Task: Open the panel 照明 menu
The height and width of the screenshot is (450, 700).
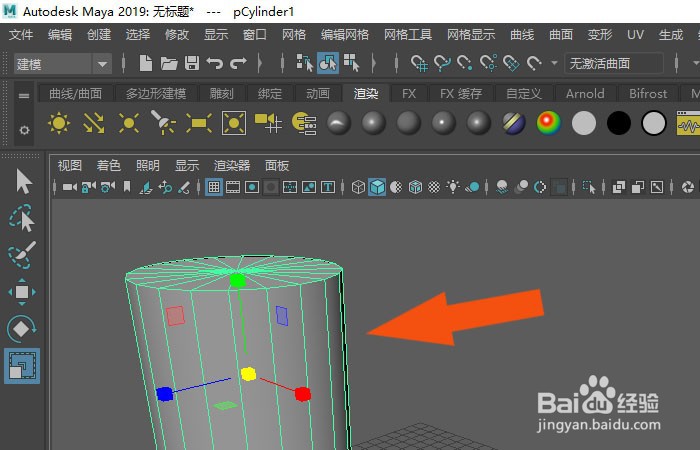Action: [148, 166]
